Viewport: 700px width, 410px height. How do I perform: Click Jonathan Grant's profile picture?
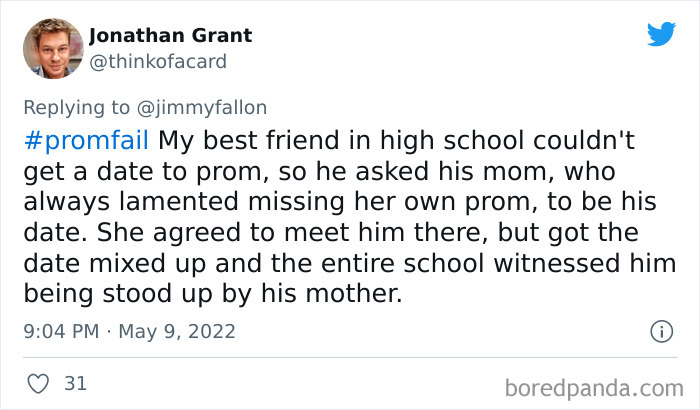point(46,48)
